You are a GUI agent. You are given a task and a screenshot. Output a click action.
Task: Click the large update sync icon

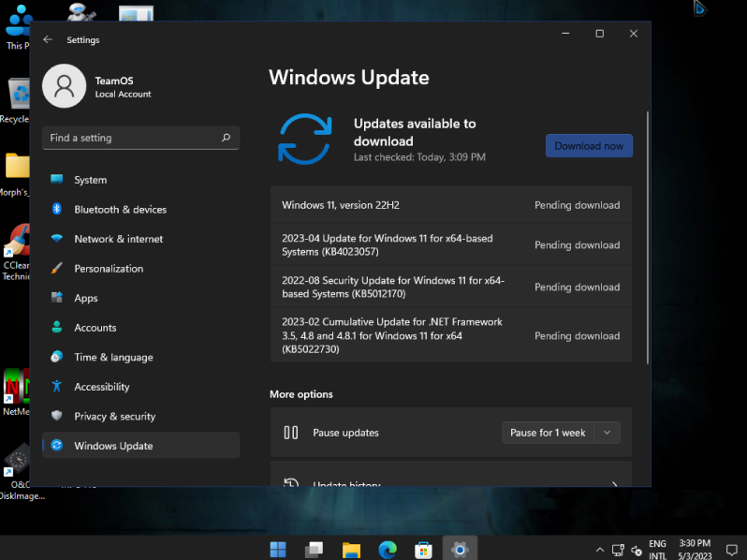tap(305, 139)
